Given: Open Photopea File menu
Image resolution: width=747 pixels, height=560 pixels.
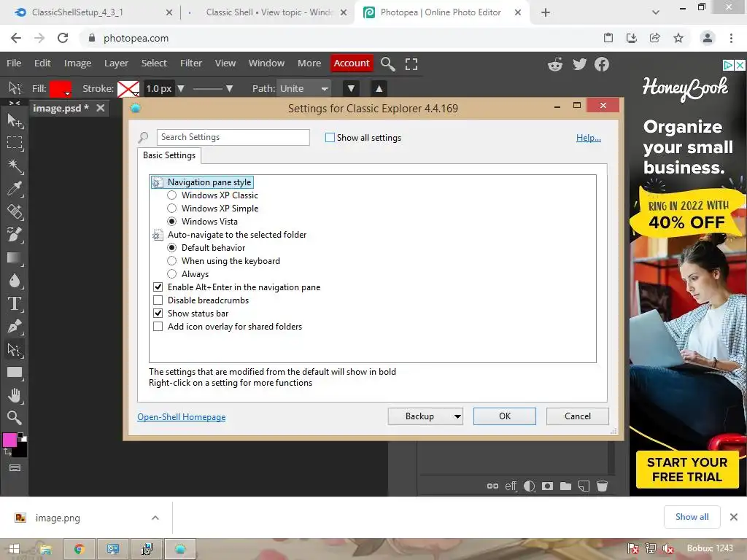Looking at the screenshot, I should pos(14,63).
